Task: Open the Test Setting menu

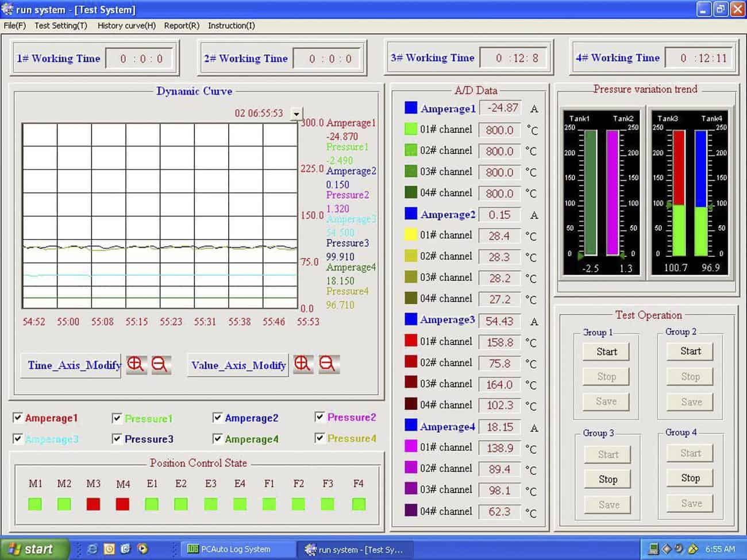Action: 61,25
